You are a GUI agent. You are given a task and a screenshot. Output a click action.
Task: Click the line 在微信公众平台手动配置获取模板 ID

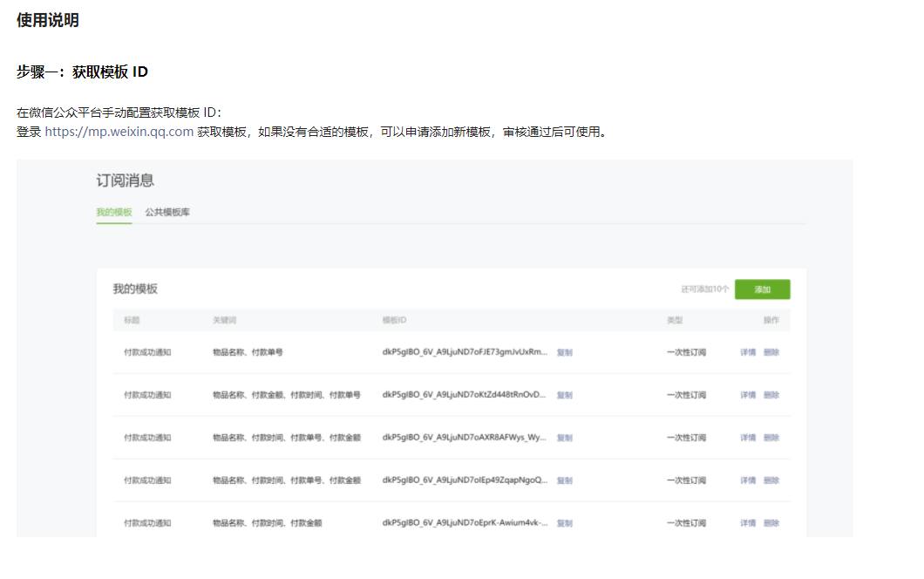coord(119,112)
